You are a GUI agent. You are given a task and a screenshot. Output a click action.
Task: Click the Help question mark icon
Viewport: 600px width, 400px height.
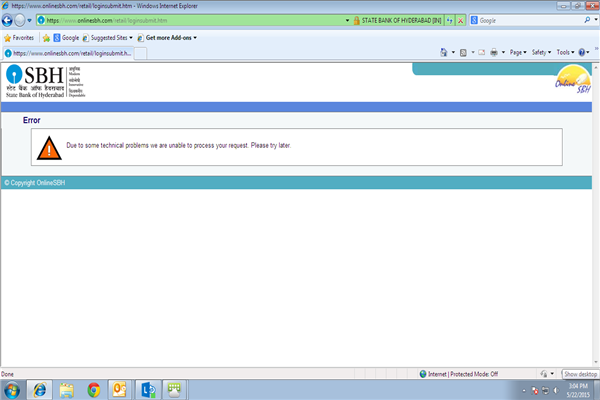pyautogui.click(x=582, y=52)
